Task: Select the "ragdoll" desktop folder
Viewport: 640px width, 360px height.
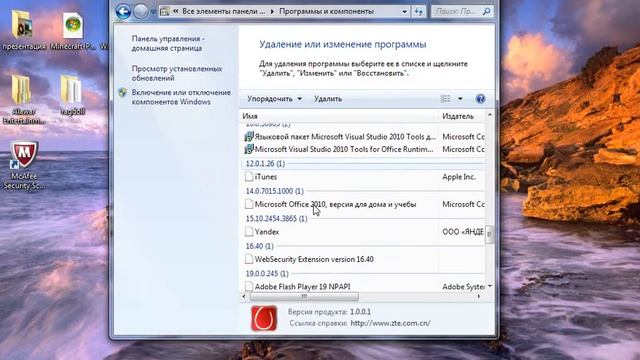Action: click(x=72, y=95)
